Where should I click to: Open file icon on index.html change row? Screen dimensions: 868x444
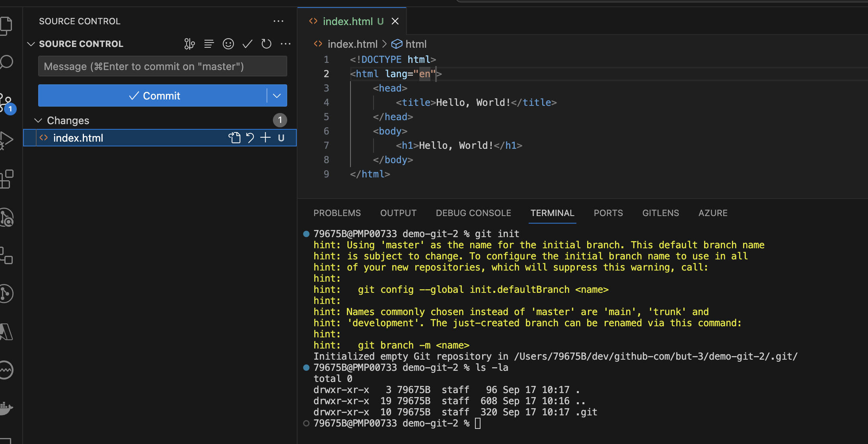click(234, 138)
